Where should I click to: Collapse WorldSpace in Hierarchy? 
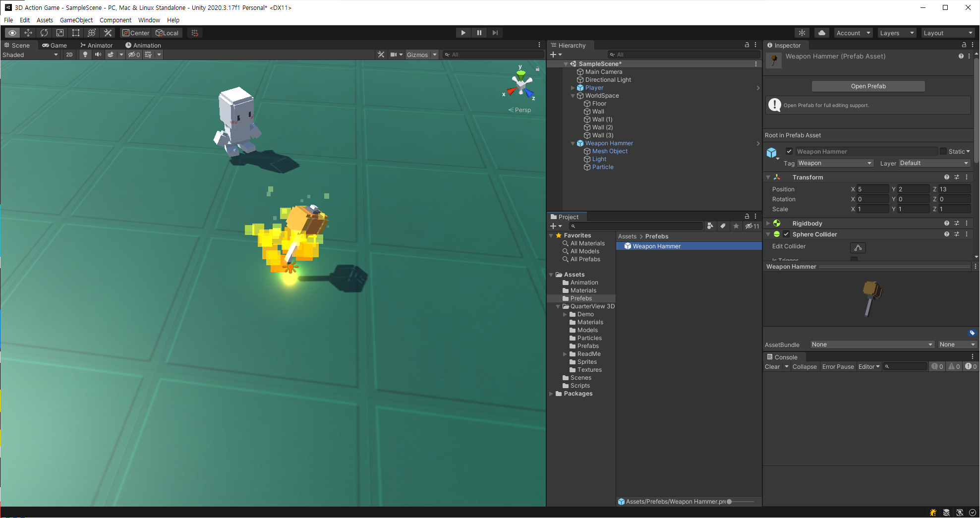tap(573, 96)
